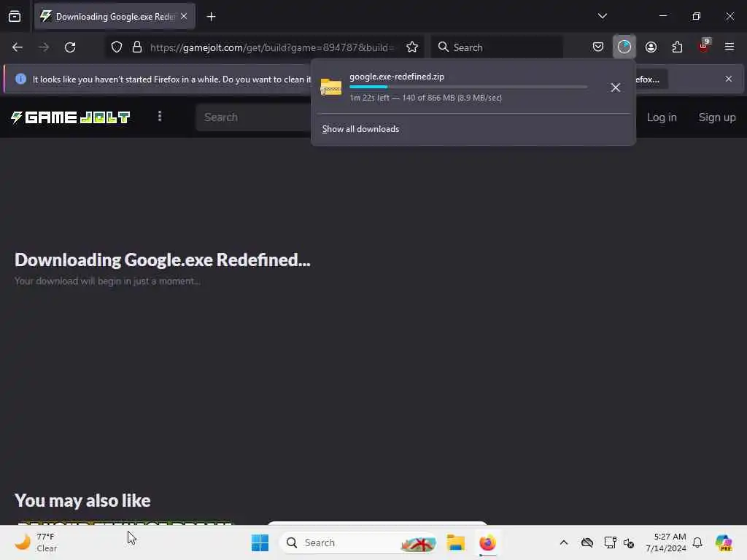This screenshot has height=560, width=747.
Task: Click the Game Jolt logo
Action: (x=71, y=117)
